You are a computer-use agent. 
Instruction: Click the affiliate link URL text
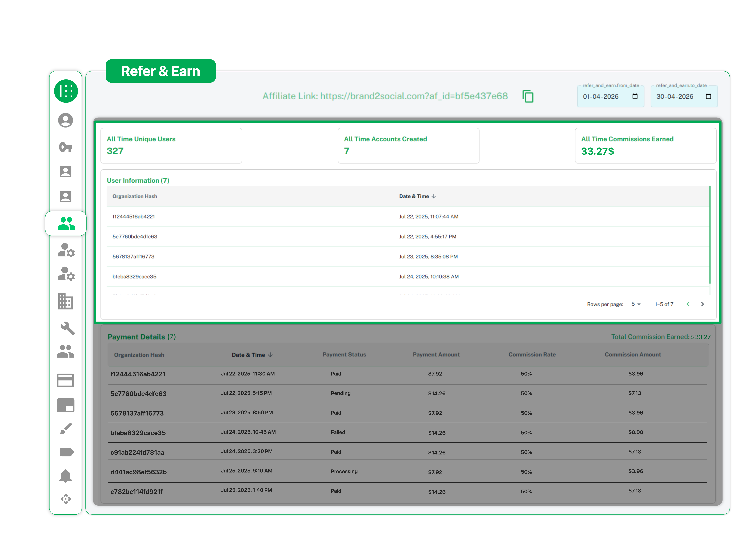414,96
